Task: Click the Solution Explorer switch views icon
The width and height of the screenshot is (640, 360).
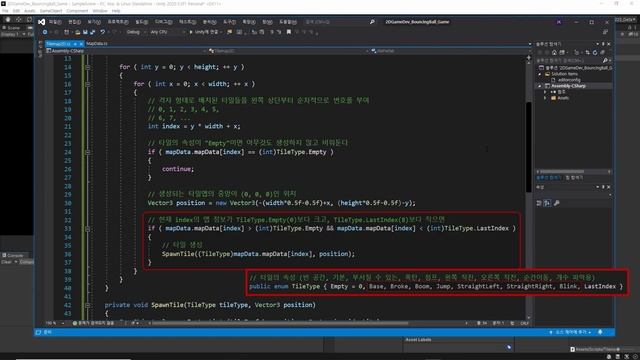Action: (x=563, y=52)
